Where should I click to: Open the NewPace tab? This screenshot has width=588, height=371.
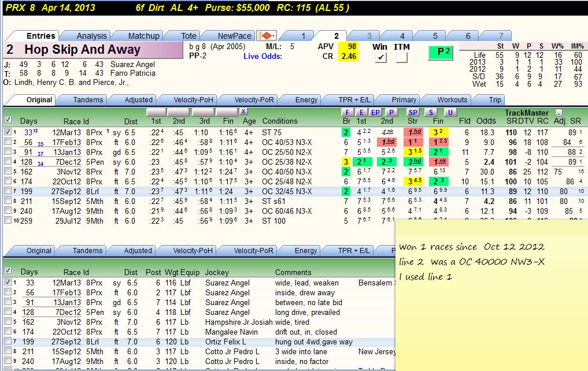click(234, 36)
